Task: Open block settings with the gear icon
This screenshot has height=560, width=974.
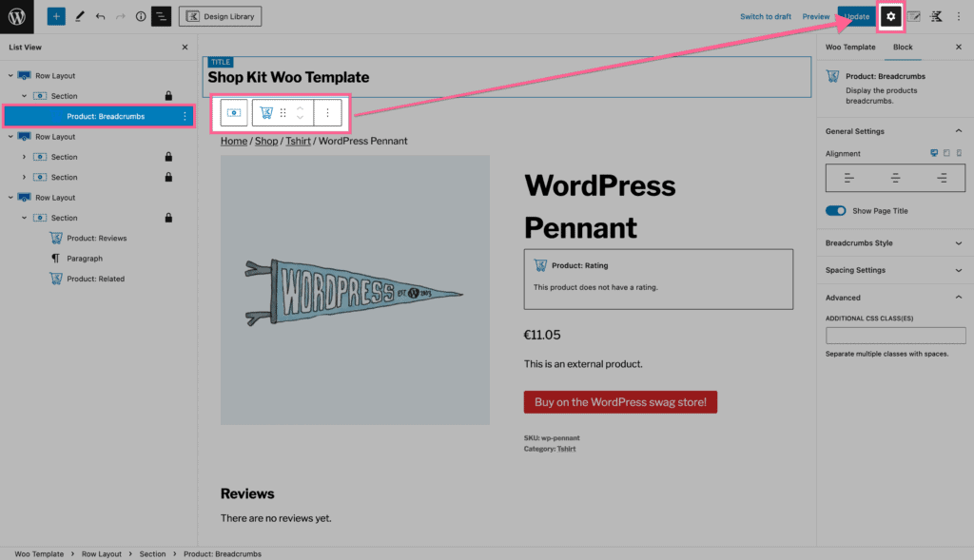Action: (890, 16)
